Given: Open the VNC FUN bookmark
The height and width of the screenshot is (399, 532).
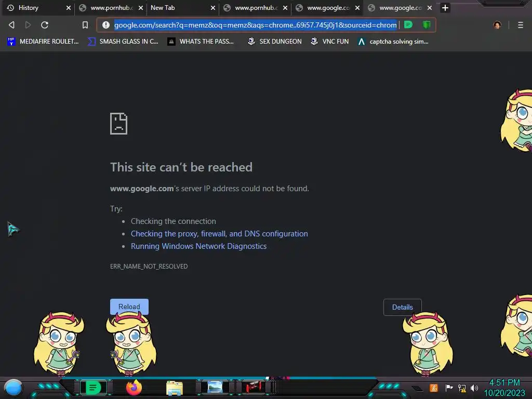Looking at the screenshot, I should click(x=329, y=42).
